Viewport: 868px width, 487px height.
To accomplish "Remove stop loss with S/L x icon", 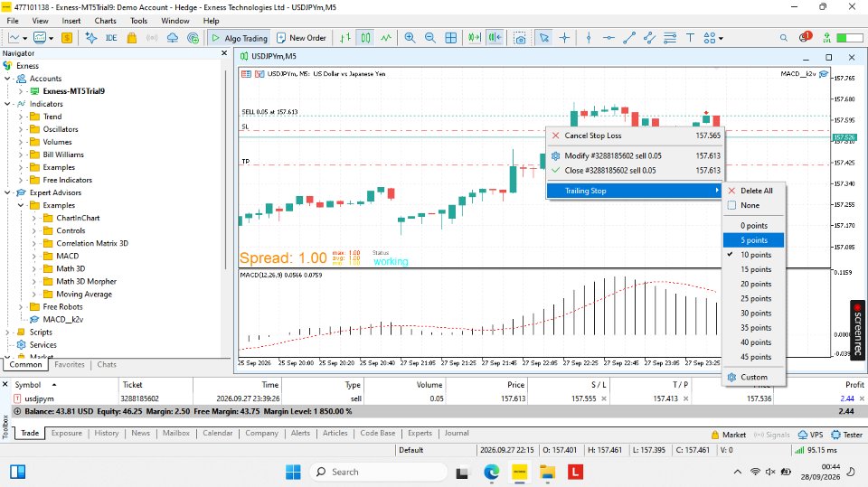I will [x=604, y=398].
